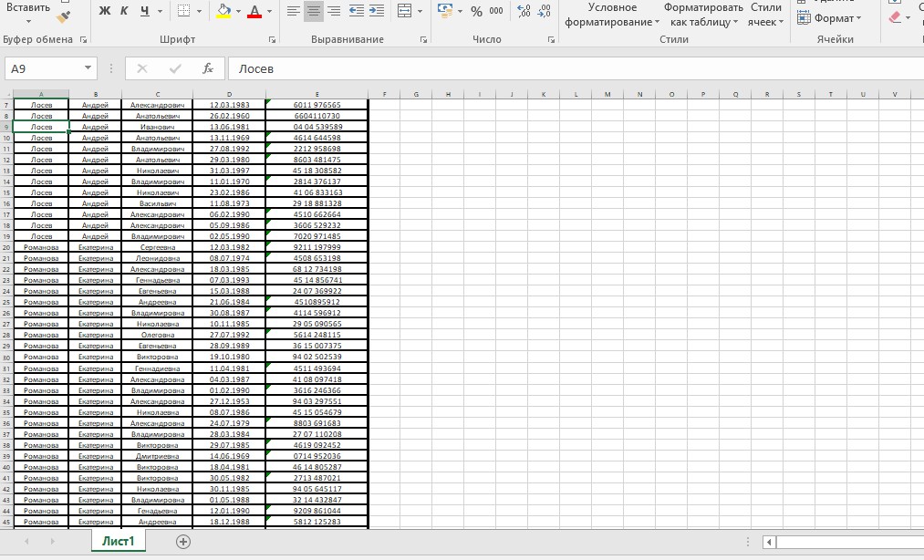Image resolution: width=924 pixels, height=560 pixels.
Task: Open Стили ячеек menu
Action: 765,15
